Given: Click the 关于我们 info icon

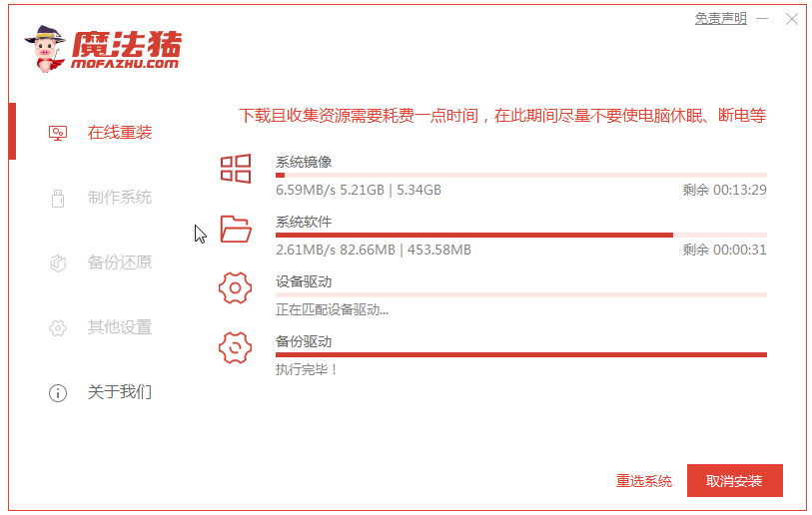Looking at the screenshot, I should [58, 393].
